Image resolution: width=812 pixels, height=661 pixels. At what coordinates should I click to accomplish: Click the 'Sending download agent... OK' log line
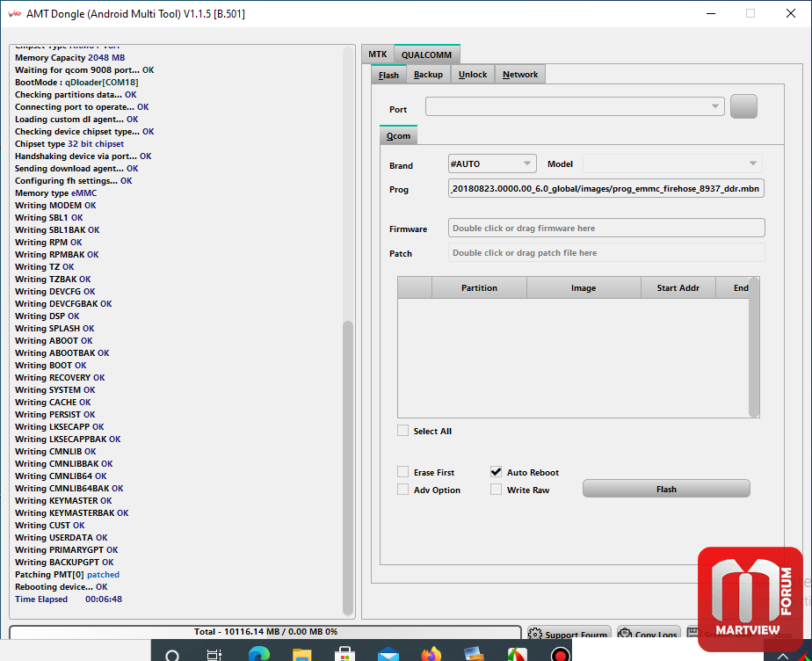pyautogui.click(x=76, y=169)
